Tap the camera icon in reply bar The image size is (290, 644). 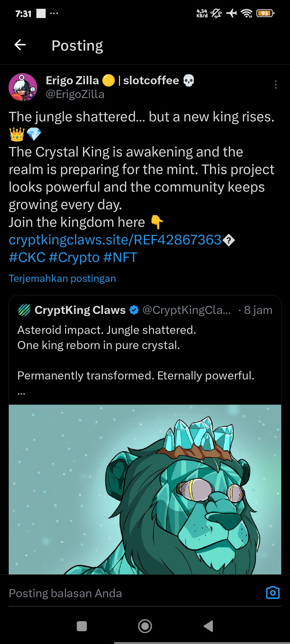[273, 592]
